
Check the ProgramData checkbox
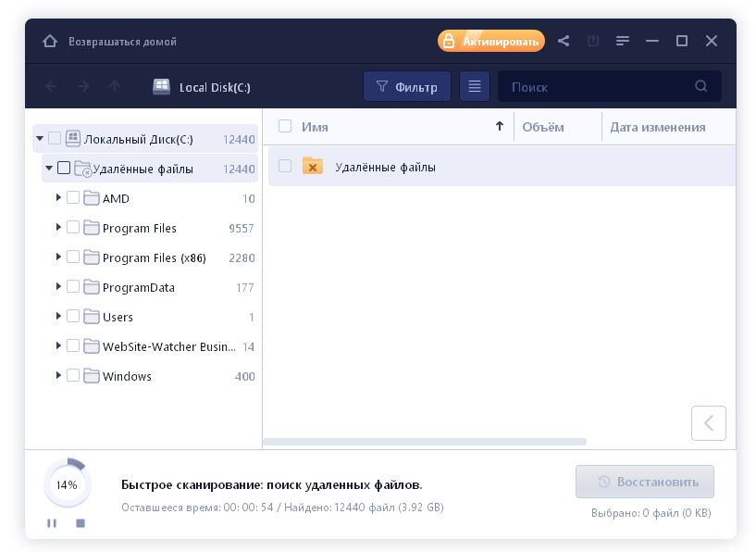coord(73,286)
